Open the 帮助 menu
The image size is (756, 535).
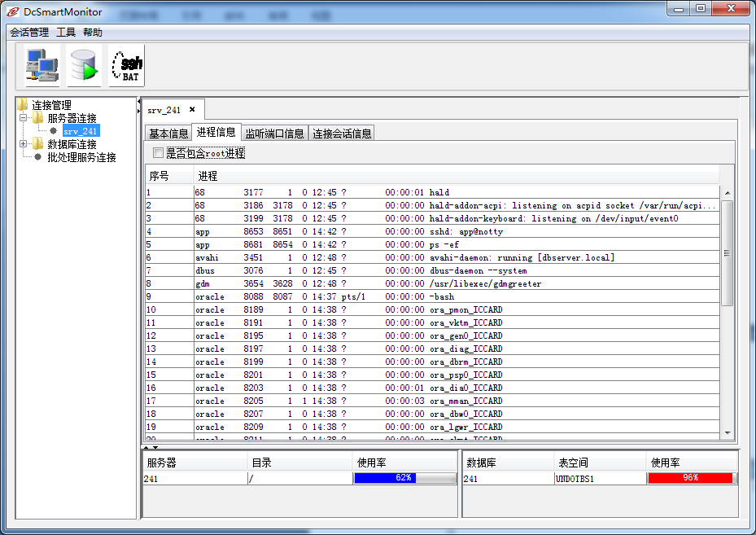93,33
